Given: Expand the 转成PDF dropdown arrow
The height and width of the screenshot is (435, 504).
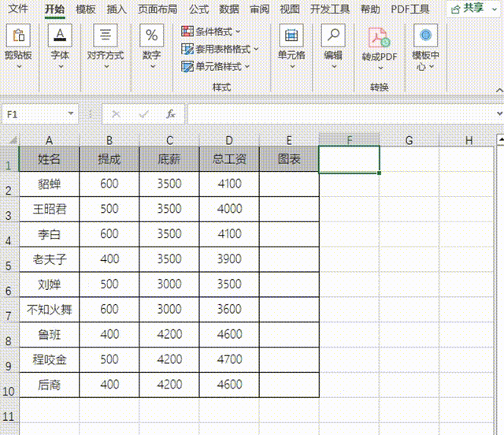Looking at the screenshot, I should 380,68.
